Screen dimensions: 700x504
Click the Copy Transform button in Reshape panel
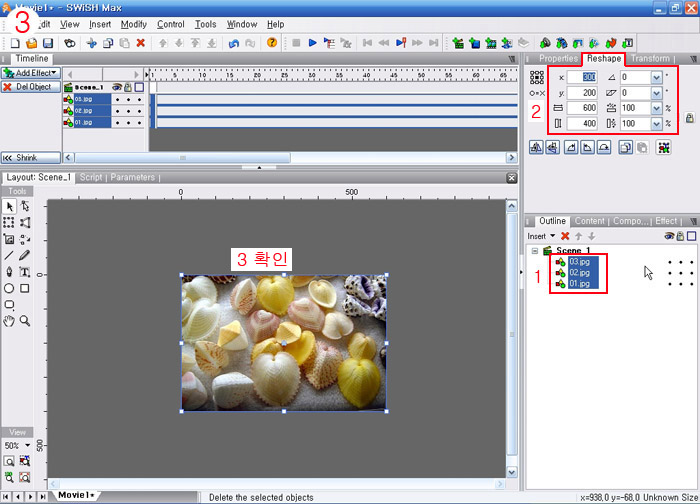click(x=625, y=147)
